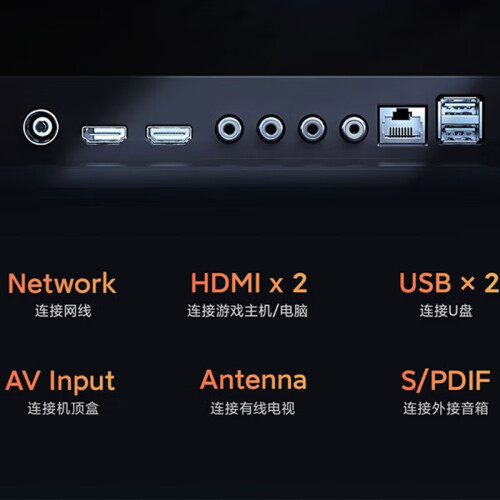Click the 连接机顶盒 caption
Screen dimensions: 500x500
click(63, 408)
